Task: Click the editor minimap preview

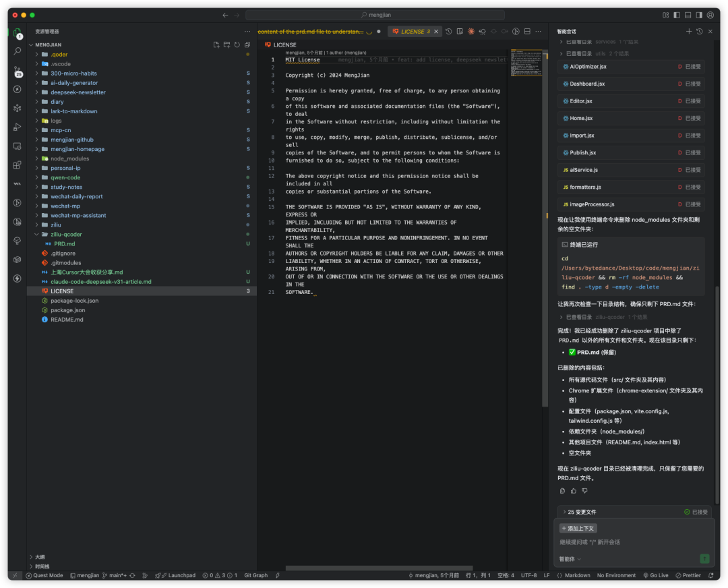Action: tap(526, 62)
